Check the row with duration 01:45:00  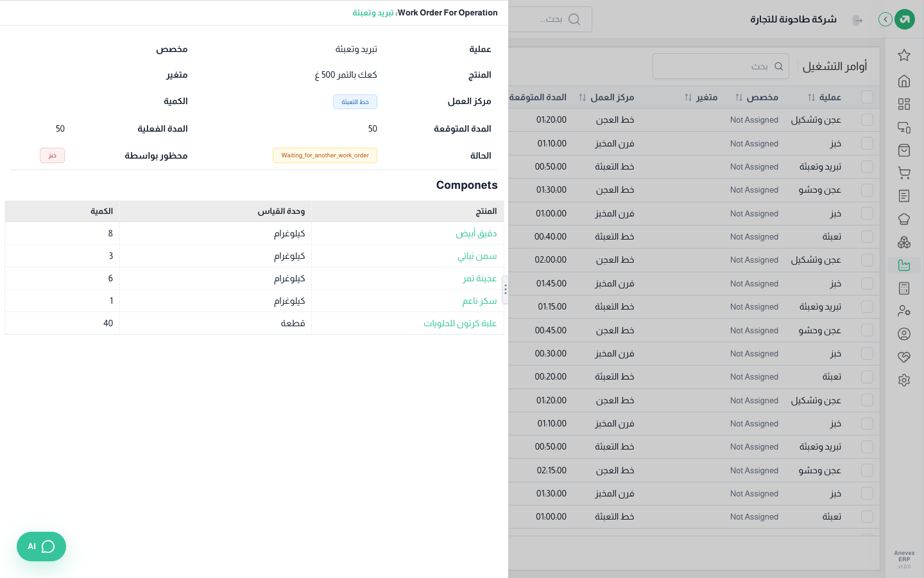click(x=867, y=284)
